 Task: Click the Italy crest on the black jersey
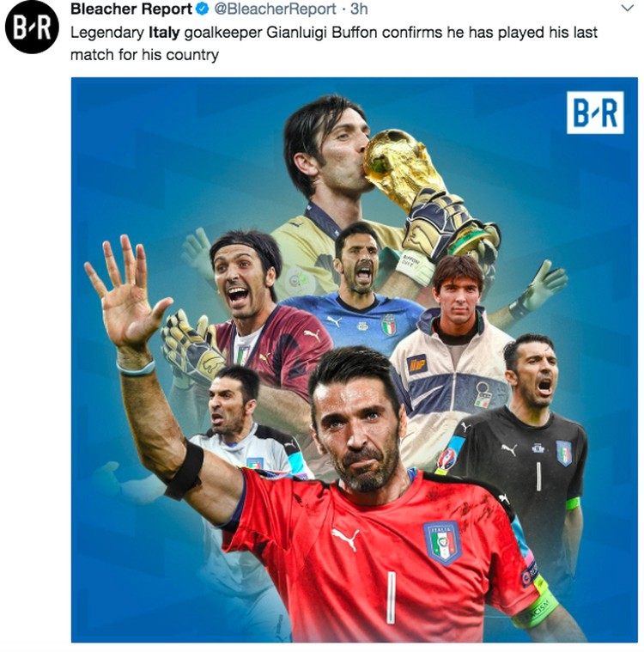point(564,454)
